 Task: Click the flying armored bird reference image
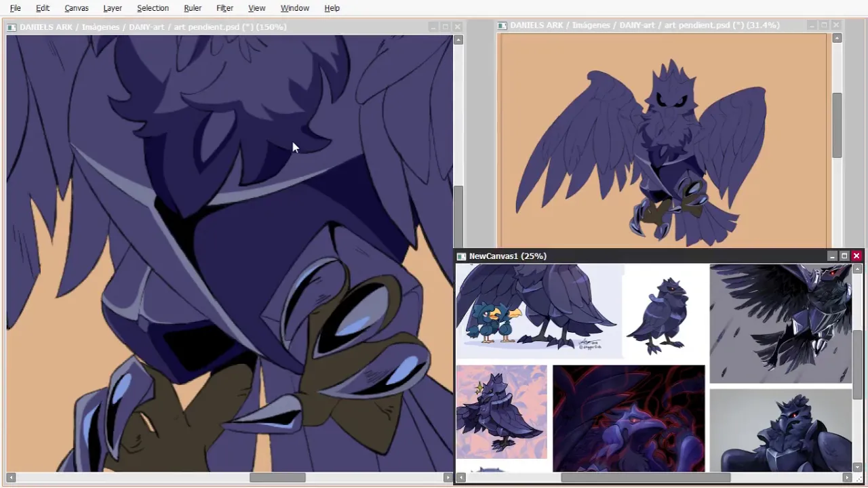click(781, 324)
